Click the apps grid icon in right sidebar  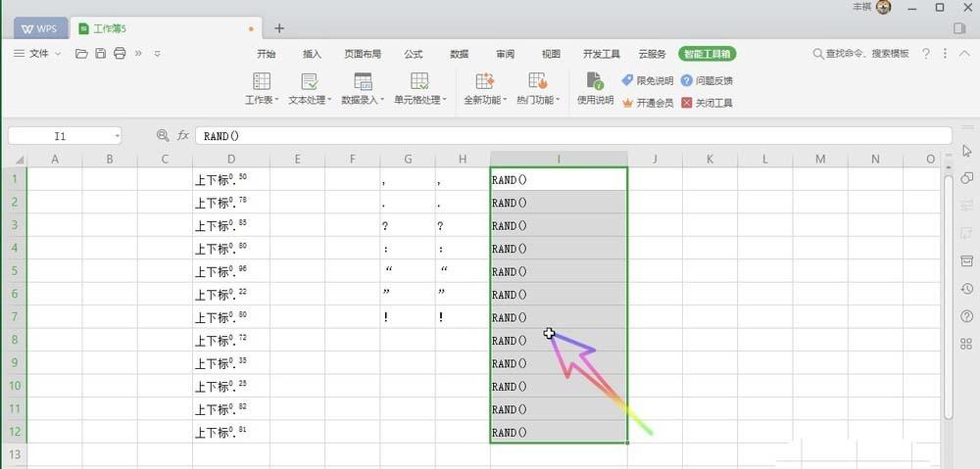(967, 344)
